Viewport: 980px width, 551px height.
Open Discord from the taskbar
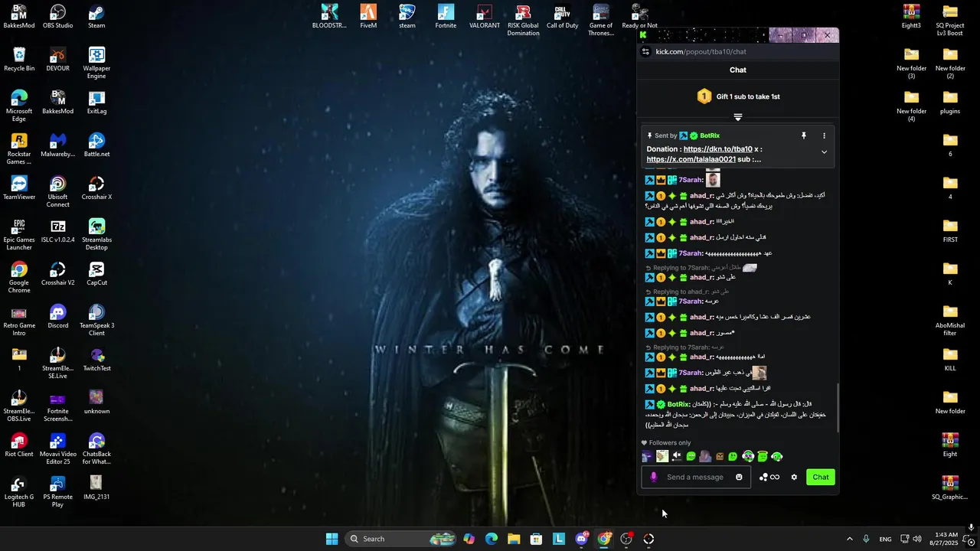[x=581, y=539]
